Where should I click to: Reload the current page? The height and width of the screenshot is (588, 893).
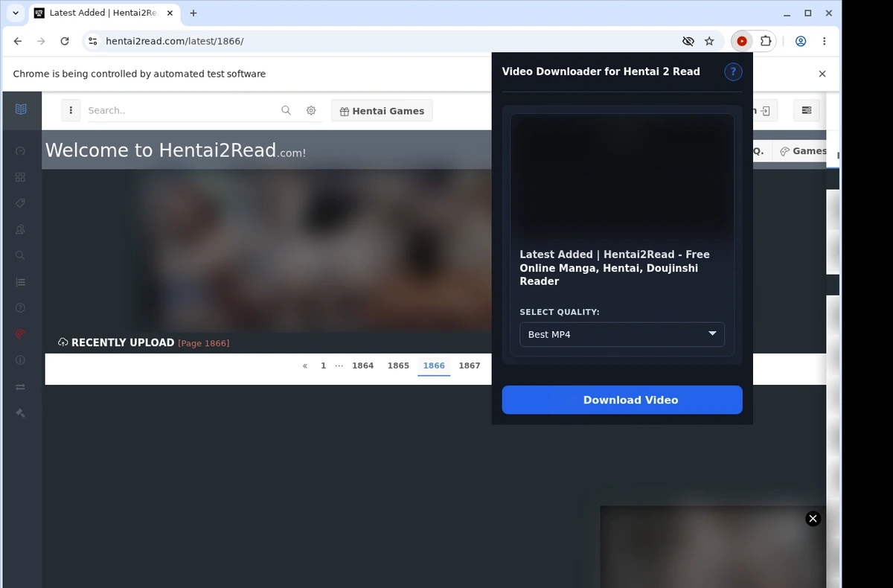point(65,41)
